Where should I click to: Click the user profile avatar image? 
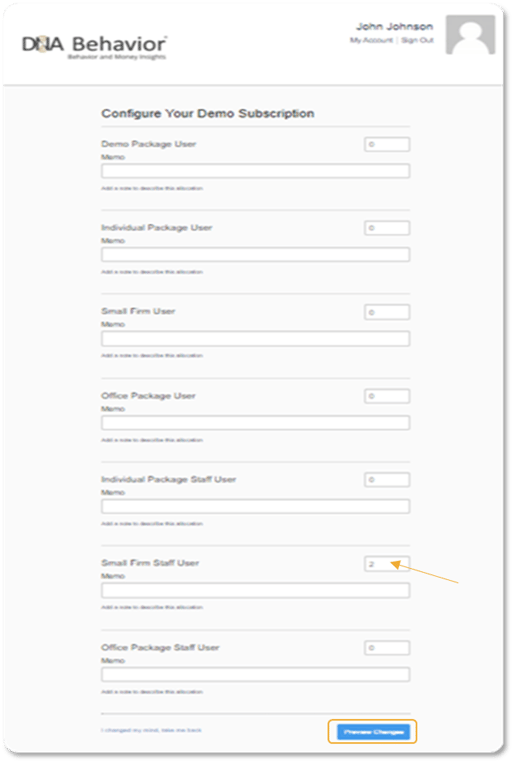click(471, 35)
